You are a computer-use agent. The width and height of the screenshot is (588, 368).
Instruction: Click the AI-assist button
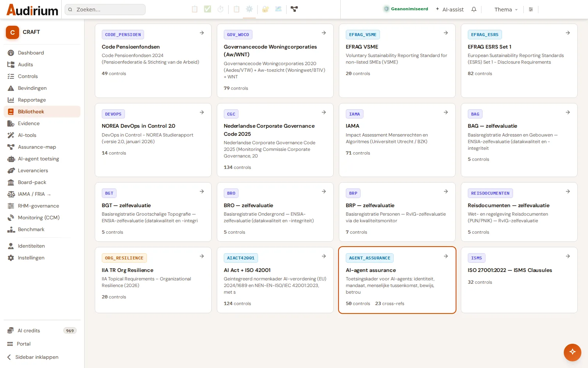(449, 9)
